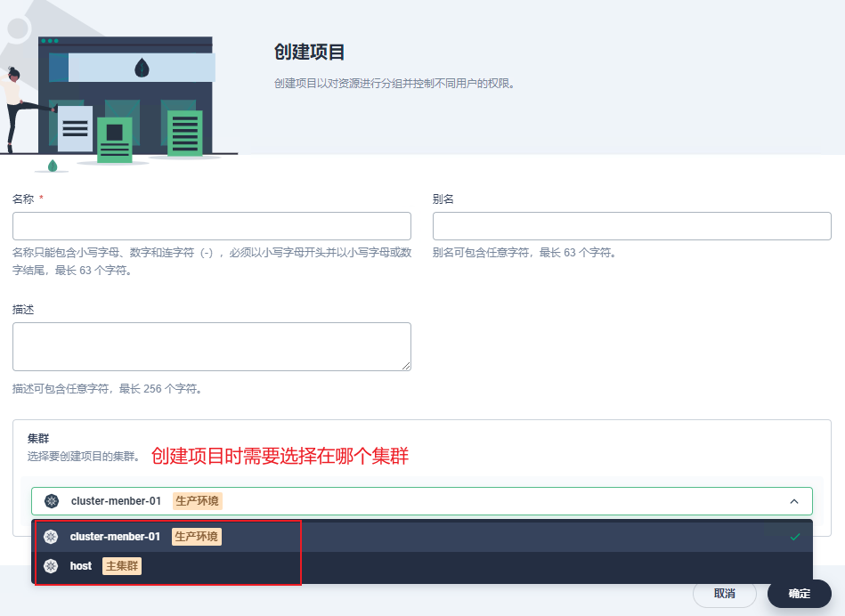Select the host cluster option
Viewport: 845px width, 616px height.
(422, 566)
